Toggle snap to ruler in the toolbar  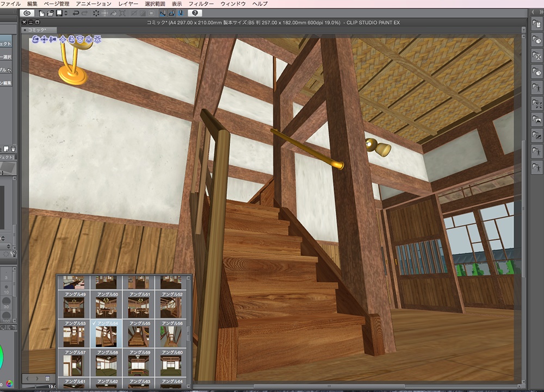pos(163,14)
